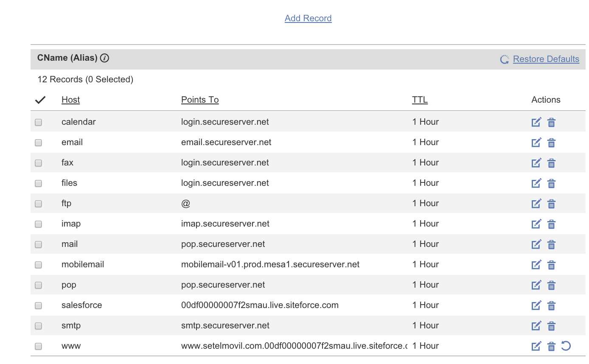This screenshot has height=364, width=589.
Task: Select the mail record checkbox
Action: click(x=39, y=244)
